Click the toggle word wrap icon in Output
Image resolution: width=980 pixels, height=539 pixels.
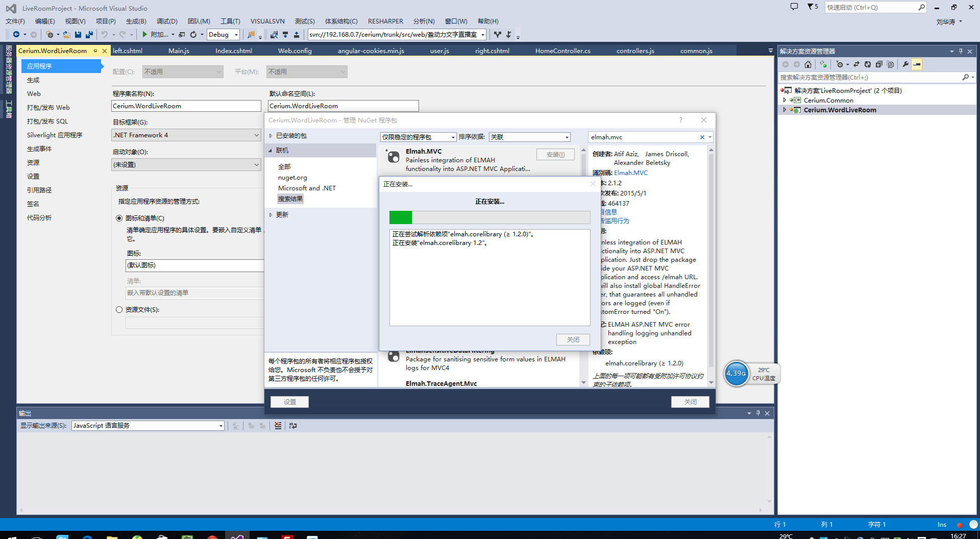coord(293,425)
